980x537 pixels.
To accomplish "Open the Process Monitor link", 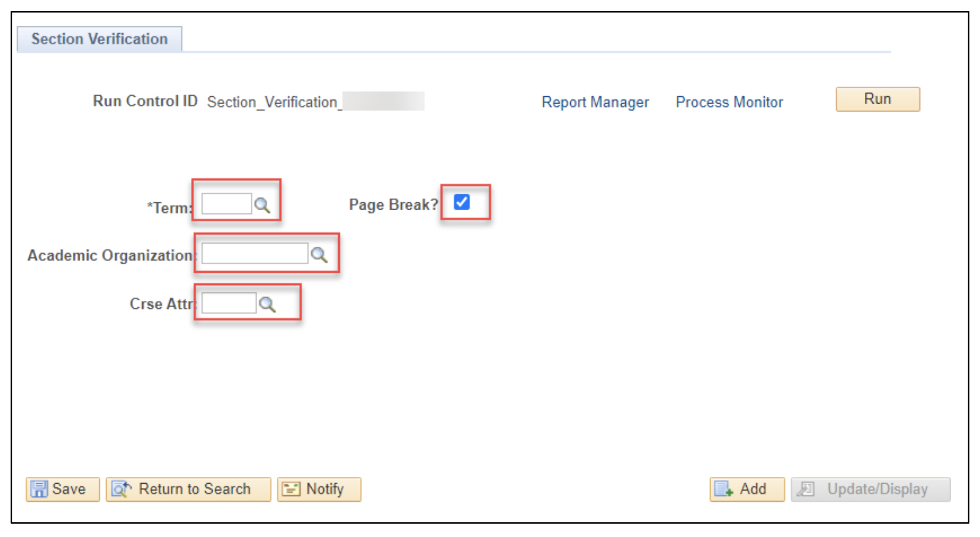I will pyautogui.click(x=729, y=102).
